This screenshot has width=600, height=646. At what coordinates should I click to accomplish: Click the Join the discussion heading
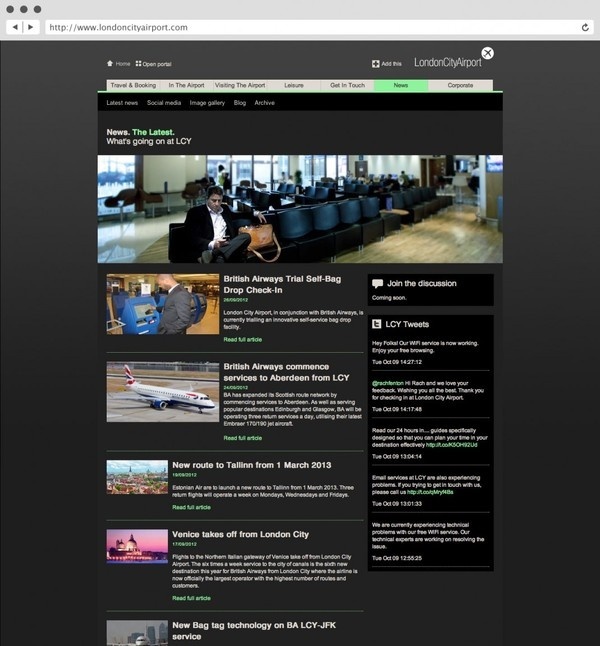[422, 283]
